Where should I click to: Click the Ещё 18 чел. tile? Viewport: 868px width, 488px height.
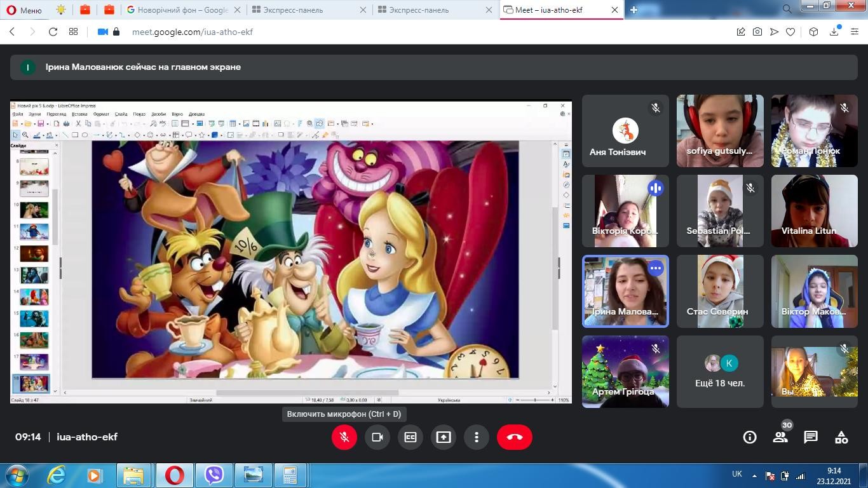pyautogui.click(x=720, y=372)
